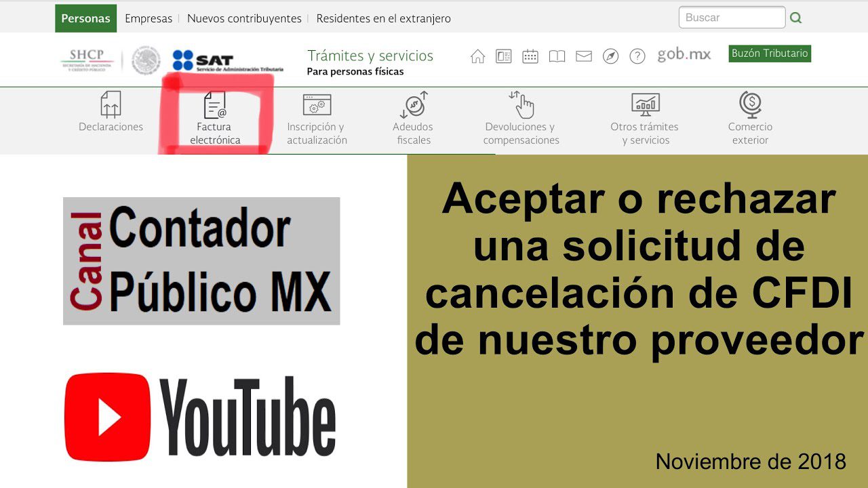868x488 pixels.
Task: Select Otros trámites y servicios icon
Action: coord(644,105)
